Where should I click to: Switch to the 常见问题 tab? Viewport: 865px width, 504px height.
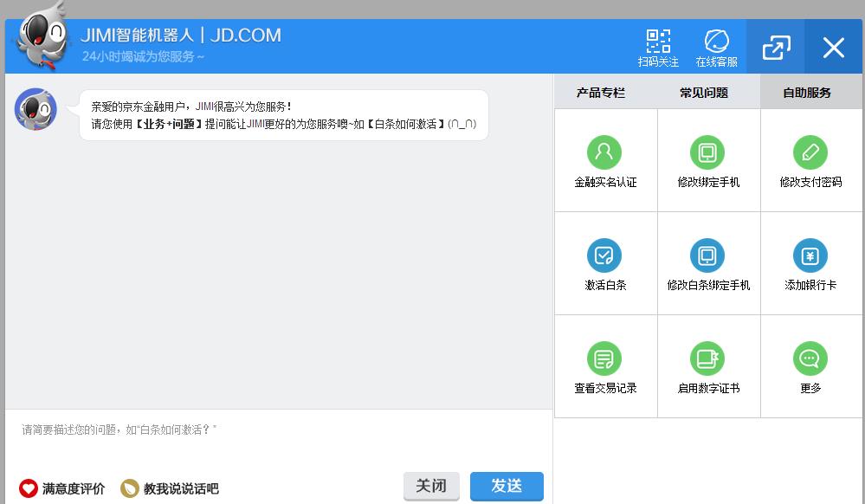704,92
